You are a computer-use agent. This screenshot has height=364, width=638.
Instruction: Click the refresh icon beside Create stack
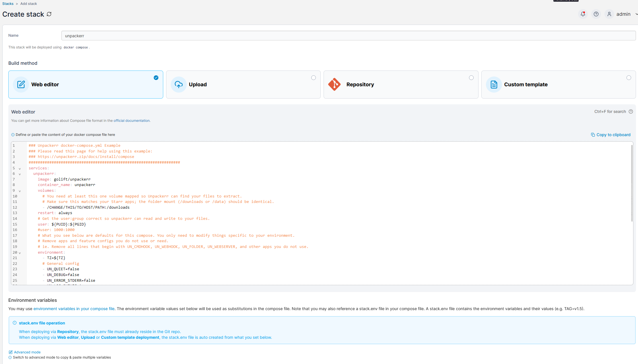[49, 14]
